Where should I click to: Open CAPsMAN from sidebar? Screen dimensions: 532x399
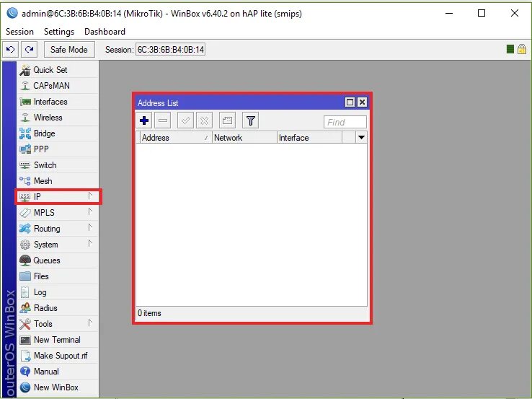tap(58, 86)
